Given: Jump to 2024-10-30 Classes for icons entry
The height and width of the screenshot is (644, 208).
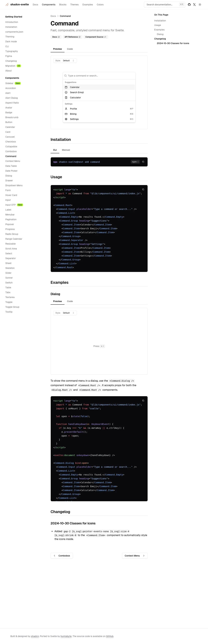Looking at the screenshot, I should coord(173,43).
